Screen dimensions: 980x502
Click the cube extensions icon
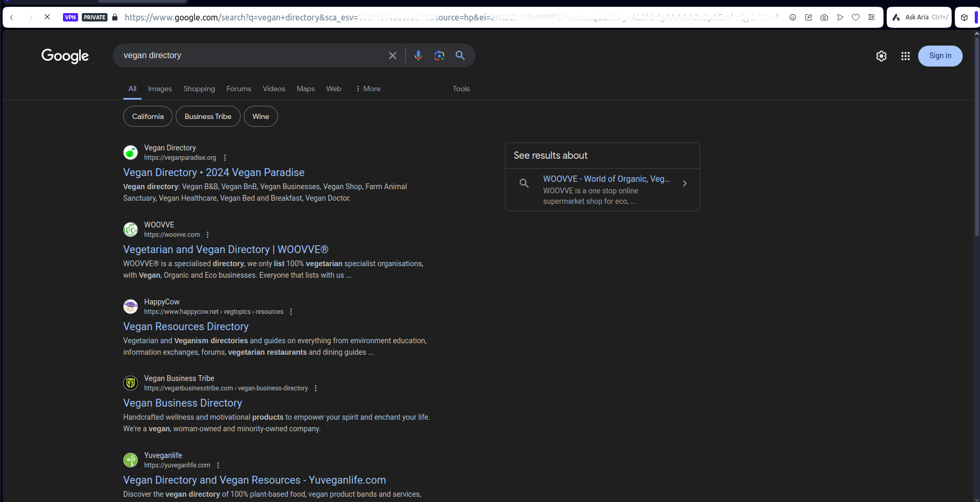964,17
